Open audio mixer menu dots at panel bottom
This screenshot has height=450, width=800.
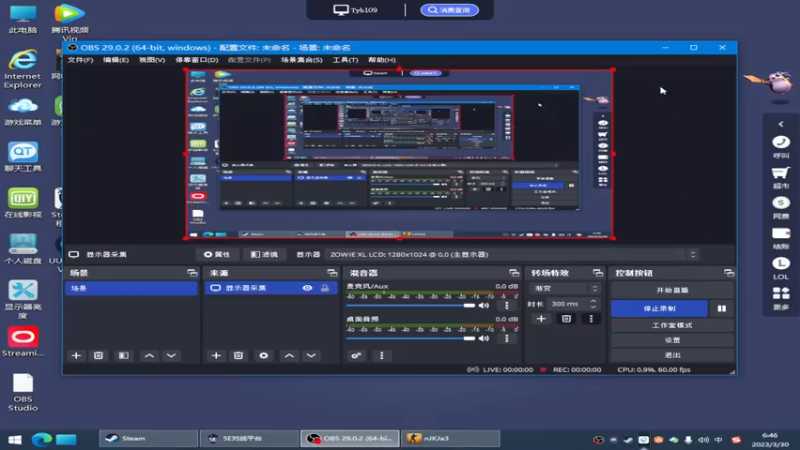(x=382, y=356)
